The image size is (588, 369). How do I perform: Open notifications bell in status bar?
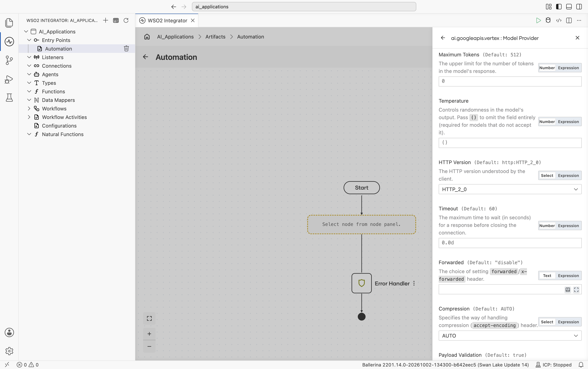coord(581,365)
